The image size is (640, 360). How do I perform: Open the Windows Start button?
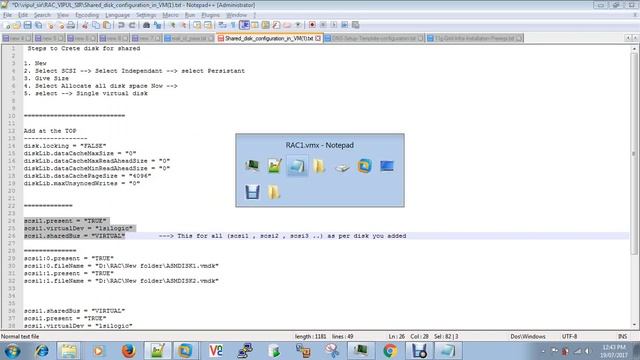tap(12, 351)
